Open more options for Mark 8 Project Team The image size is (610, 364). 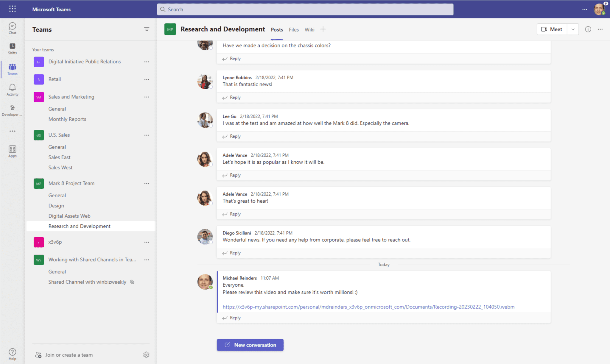147,184
